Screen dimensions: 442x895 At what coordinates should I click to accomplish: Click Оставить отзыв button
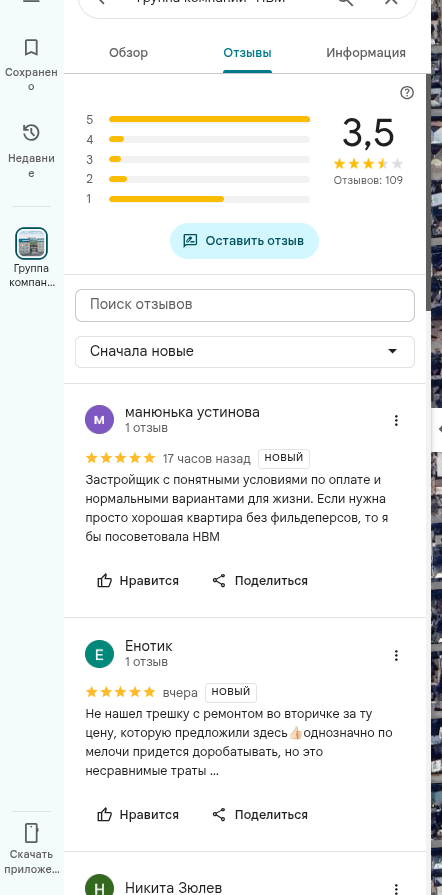tap(244, 241)
